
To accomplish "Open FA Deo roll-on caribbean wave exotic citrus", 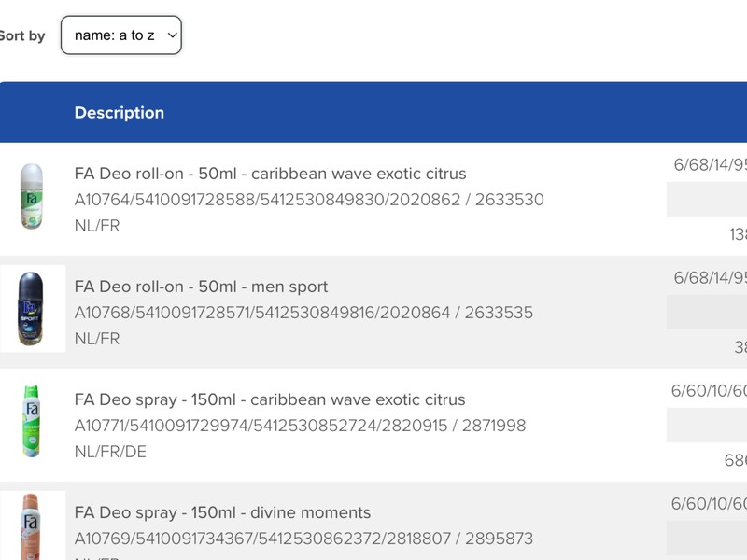I will click(x=270, y=174).
